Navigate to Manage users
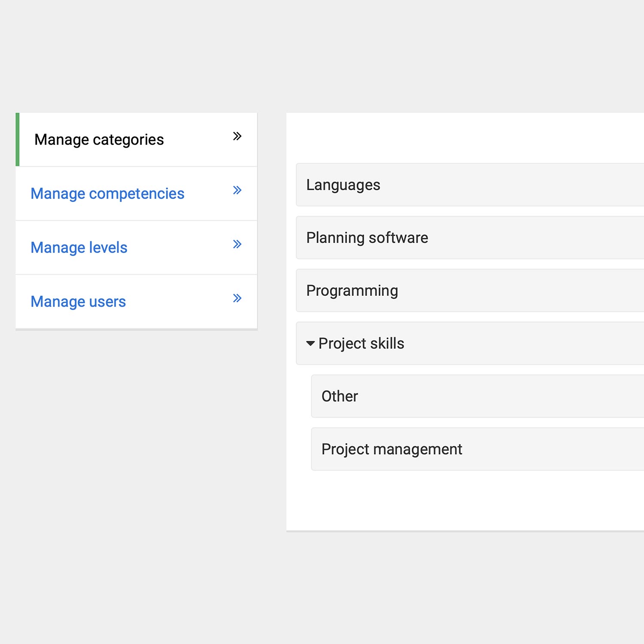This screenshot has width=644, height=644. point(78,301)
